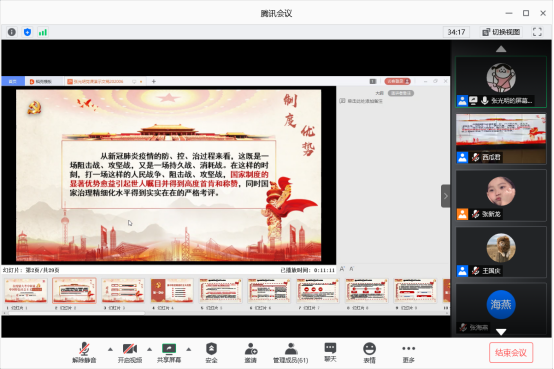Toggle fullscreen mode icon at top right
This screenshot has width=554, height=369.
537,32
